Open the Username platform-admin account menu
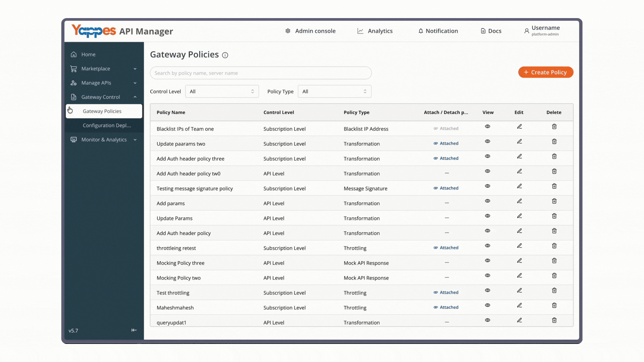644x362 pixels. pos(542,31)
